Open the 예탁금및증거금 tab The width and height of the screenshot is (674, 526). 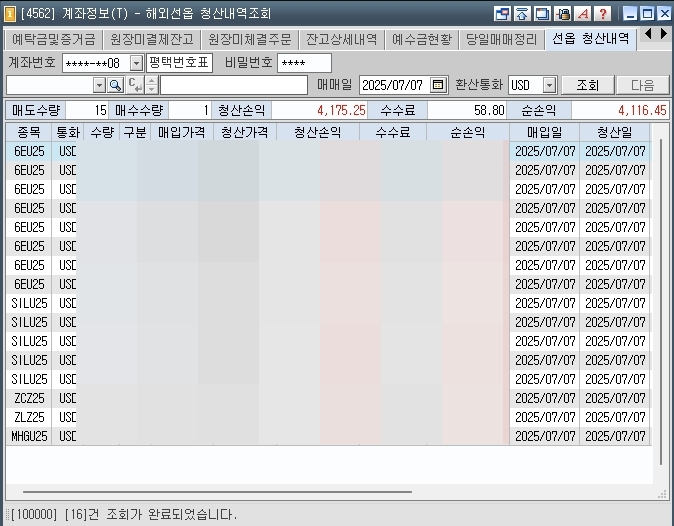[x=53, y=40]
